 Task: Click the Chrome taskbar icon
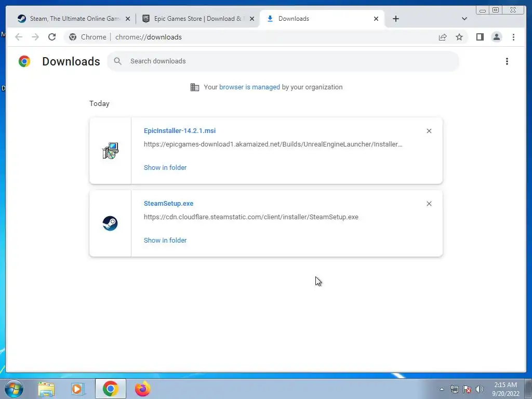110,389
